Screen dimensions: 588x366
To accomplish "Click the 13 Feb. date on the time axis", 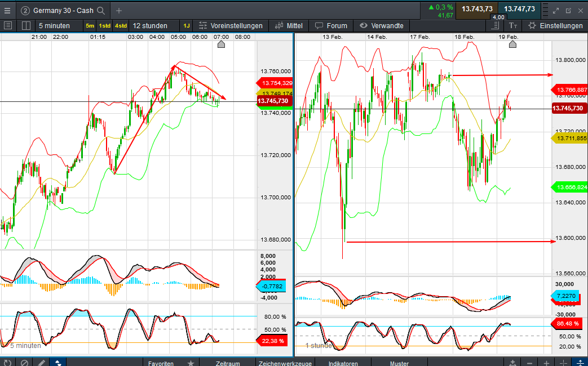I will click(332, 37).
